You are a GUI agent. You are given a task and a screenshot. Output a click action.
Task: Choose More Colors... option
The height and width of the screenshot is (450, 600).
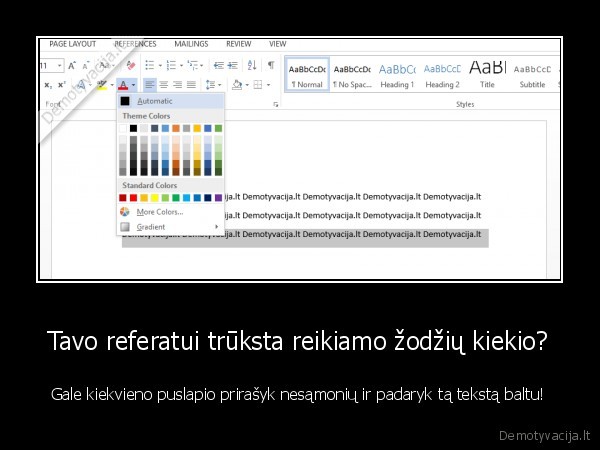[x=159, y=212]
